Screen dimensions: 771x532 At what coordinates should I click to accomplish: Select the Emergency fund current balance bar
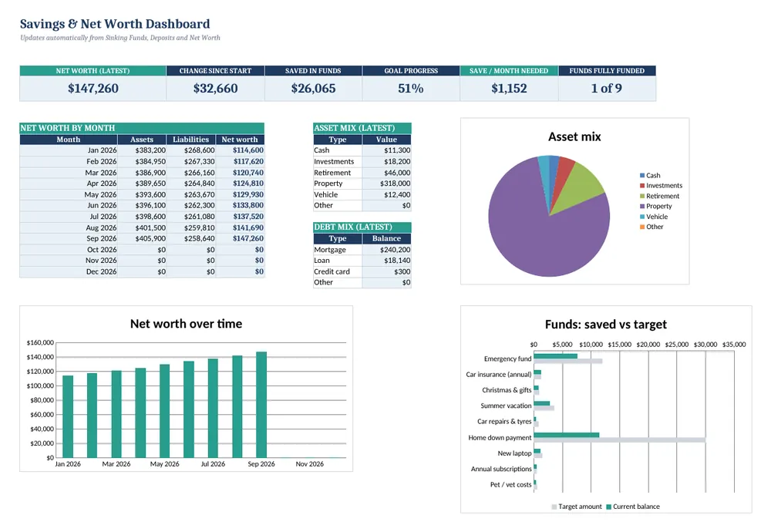(556, 356)
